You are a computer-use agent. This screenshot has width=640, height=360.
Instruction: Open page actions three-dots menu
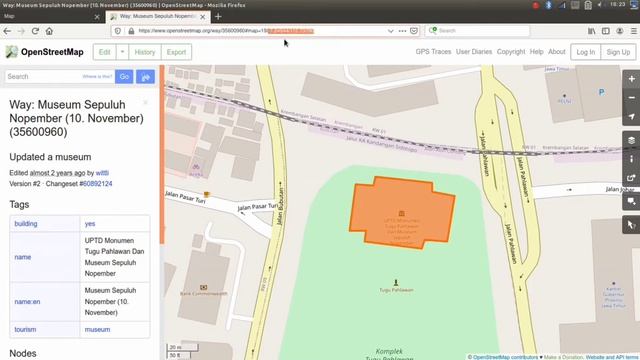[x=402, y=31]
